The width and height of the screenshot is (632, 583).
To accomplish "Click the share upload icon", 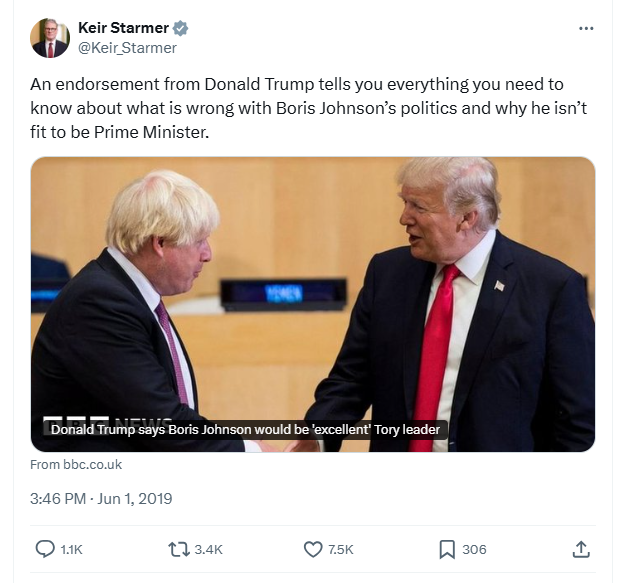I will click(x=580, y=549).
